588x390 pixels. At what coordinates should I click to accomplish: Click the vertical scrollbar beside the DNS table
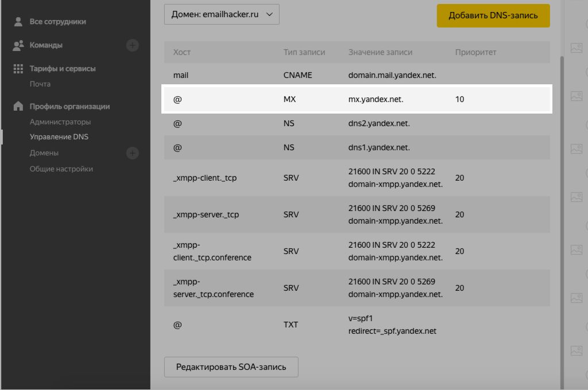click(562, 172)
